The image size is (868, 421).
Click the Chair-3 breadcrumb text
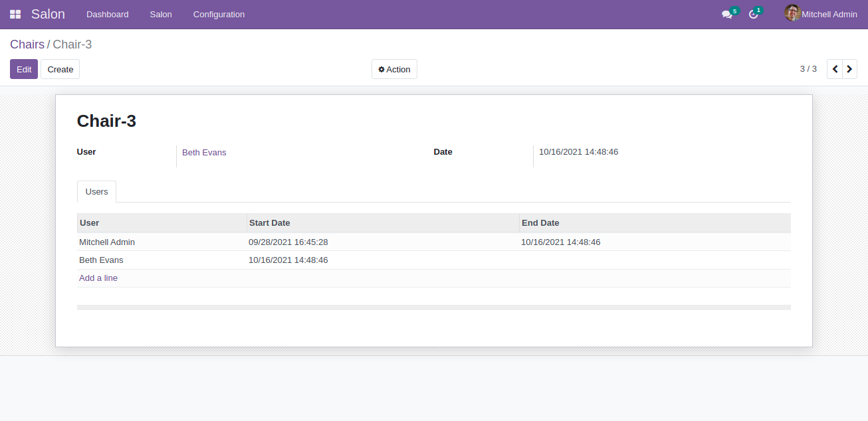(x=72, y=44)
